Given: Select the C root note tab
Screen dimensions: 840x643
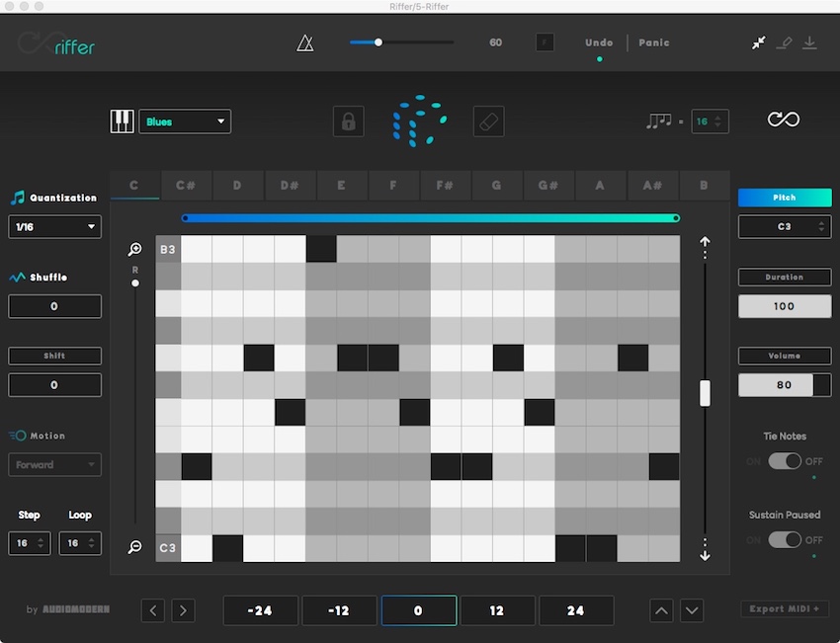Looking at the screenshot, I should (x=134, y=186).
